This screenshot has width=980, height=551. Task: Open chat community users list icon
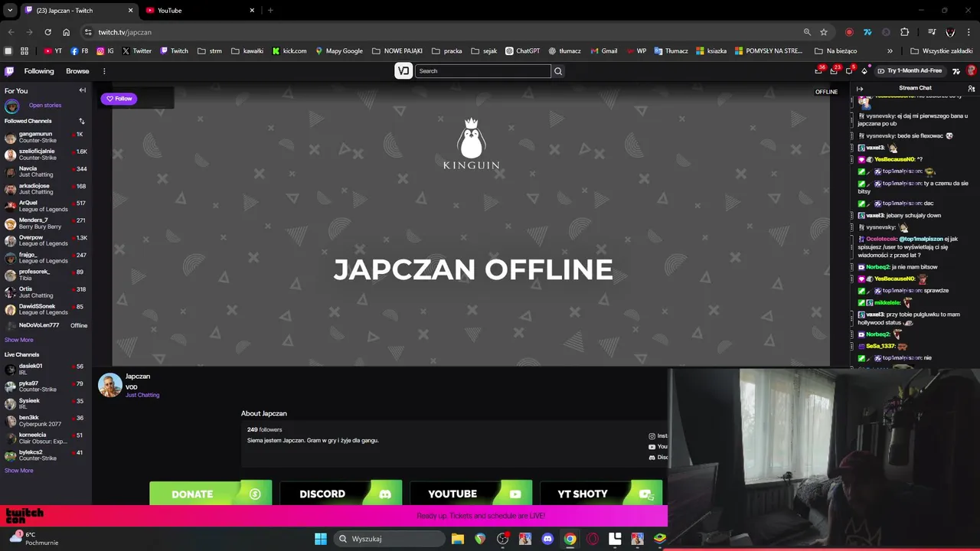tap(972, 89)
